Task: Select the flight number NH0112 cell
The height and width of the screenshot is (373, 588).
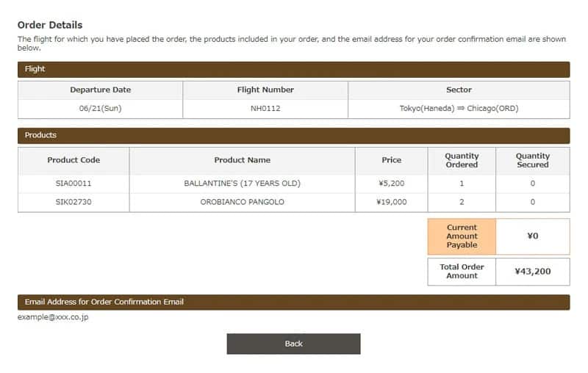Action: tap(265, 109)
